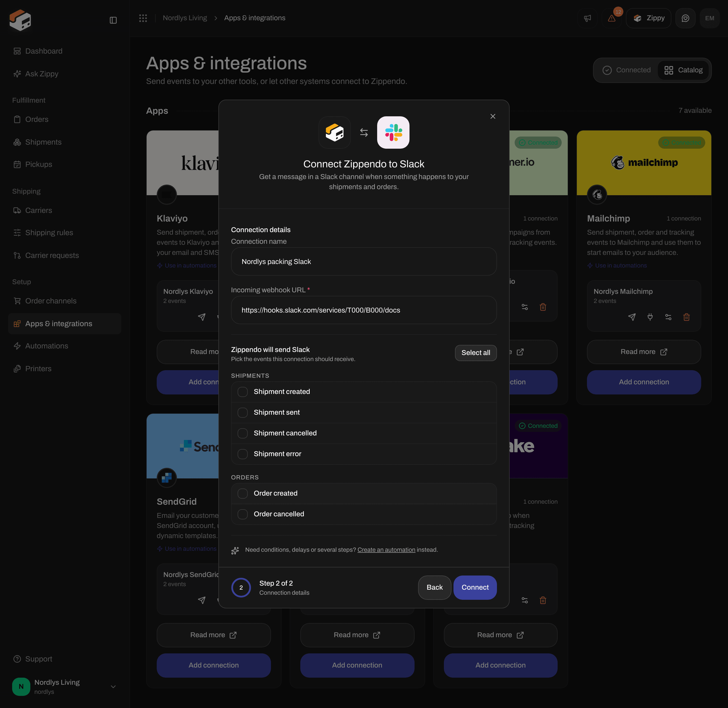728x708 pixels.
Task: Click the Klaviyo round logo badge
Action: 167,194
